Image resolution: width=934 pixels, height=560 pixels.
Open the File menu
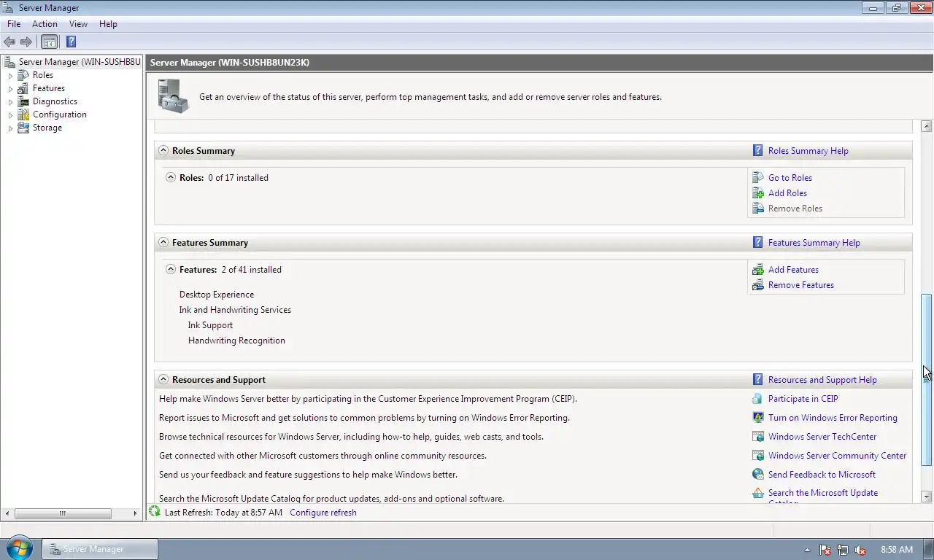14,24
